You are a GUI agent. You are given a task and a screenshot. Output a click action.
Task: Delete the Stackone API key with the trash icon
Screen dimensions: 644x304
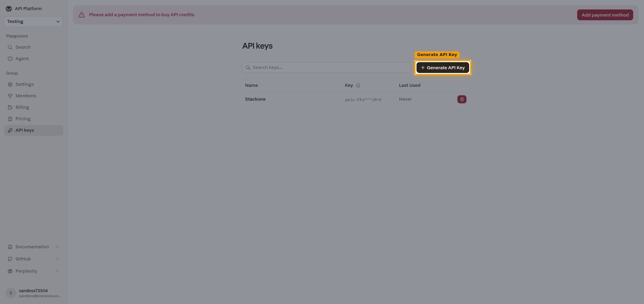coord(462,99)
